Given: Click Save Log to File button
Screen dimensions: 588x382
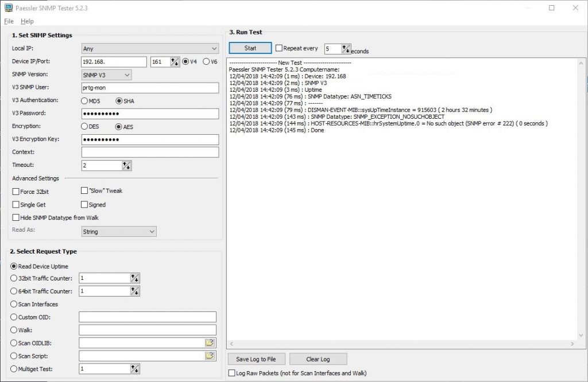Looking at the screenshot, I should point(256,359).
